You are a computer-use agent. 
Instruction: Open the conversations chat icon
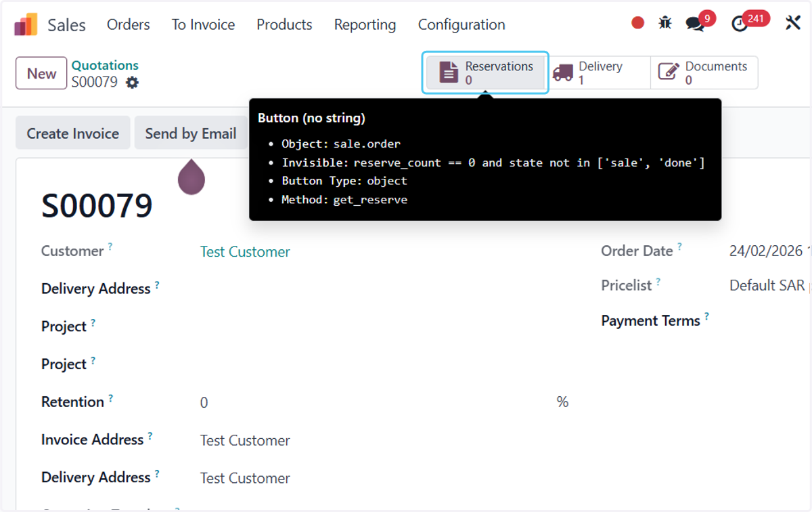point(695,24)
